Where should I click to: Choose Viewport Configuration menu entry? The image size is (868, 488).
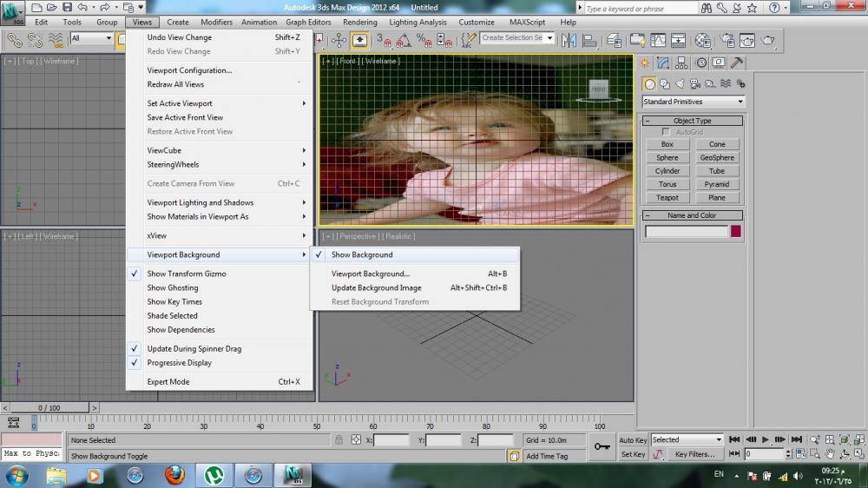[189, 70]
